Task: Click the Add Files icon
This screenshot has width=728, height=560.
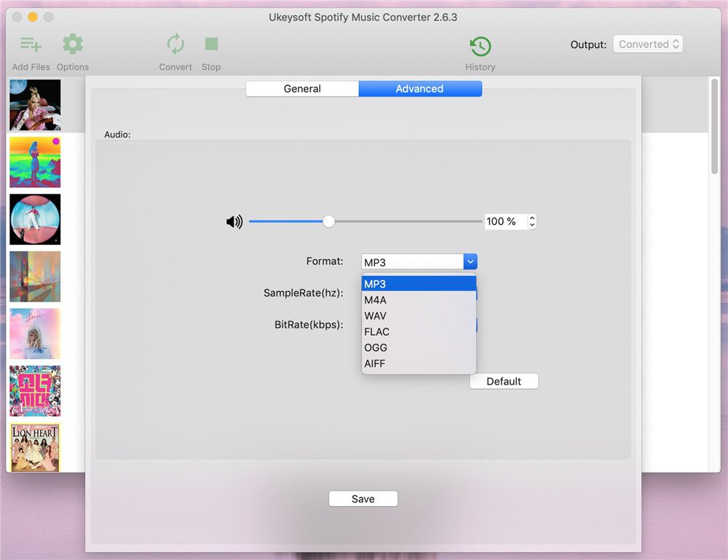Action: pyautogui.click(x=31, y=44)
